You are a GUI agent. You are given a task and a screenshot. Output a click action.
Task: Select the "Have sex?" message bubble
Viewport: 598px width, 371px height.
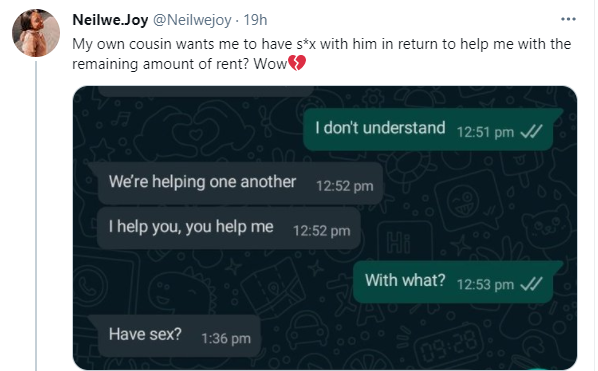(175, 336)
